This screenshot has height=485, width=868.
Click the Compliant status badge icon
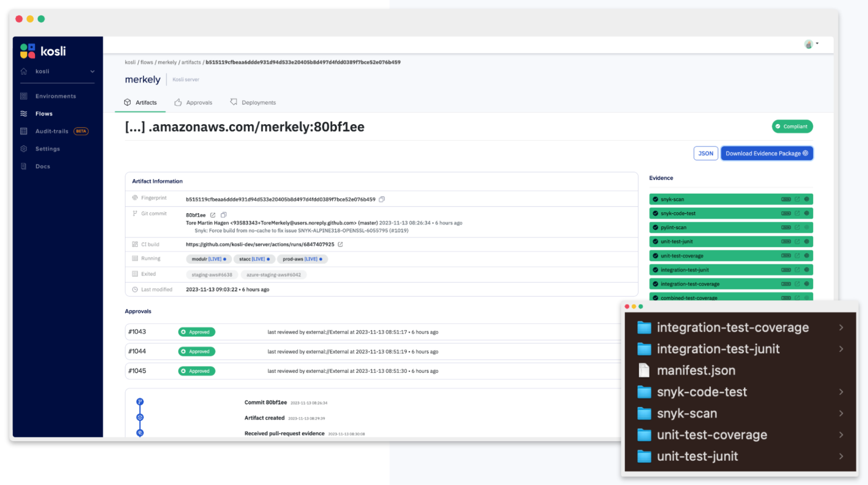(x=778, y=126)
